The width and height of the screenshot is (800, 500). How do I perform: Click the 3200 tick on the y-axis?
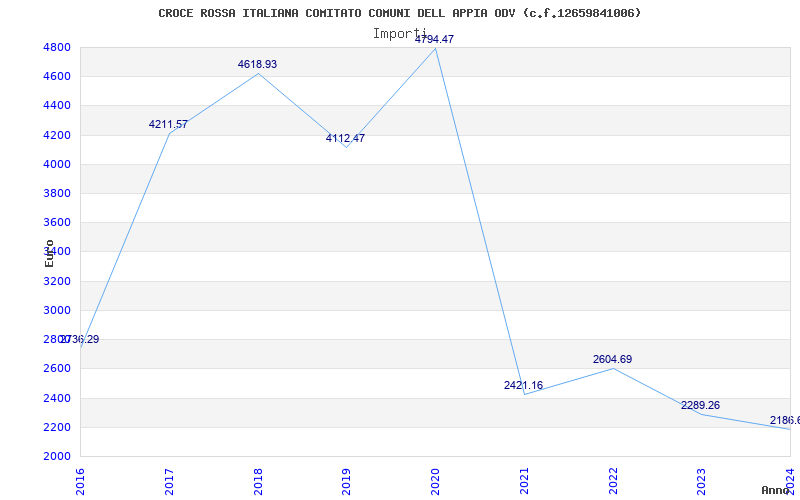coord(57,281)
